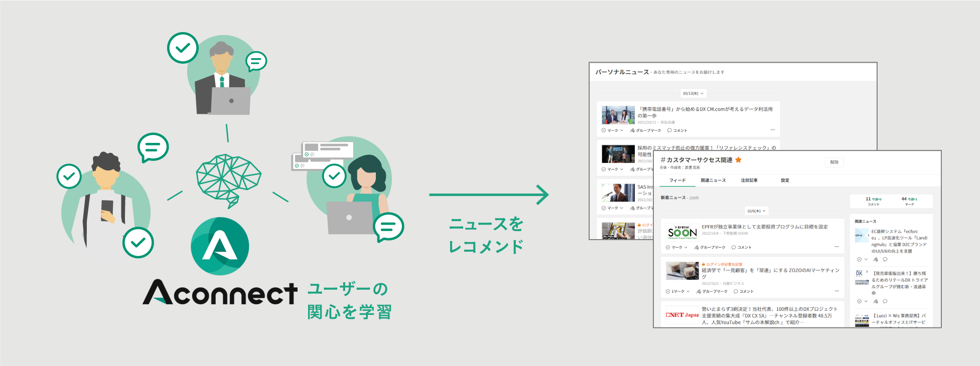
Task: Click the 11 コメント counter
Action: [x=873, y=202]
